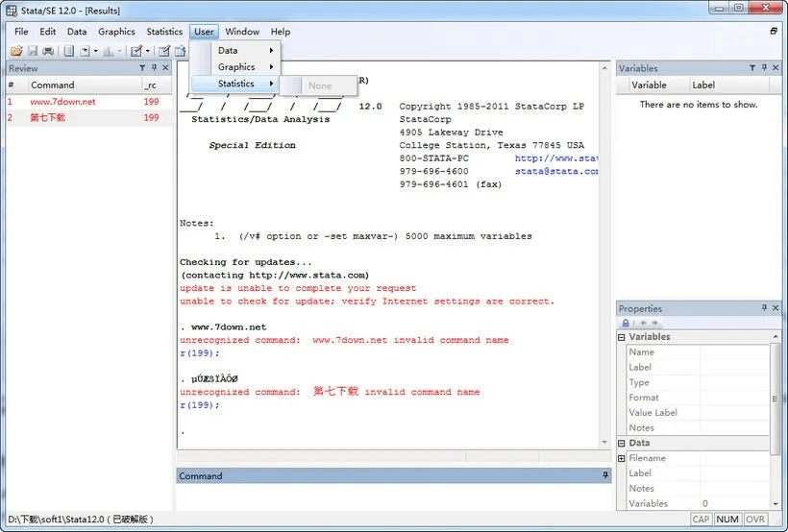Open the Help menu
Viewport: 788px width, 532px height.
[x=281, y=32]
